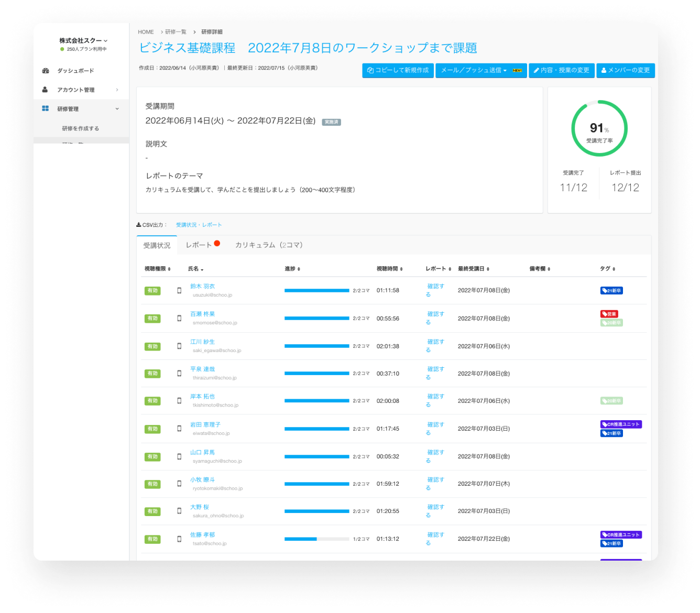
Task: Click the アカウント管理 person icon
Action: [x=45, y=90]
